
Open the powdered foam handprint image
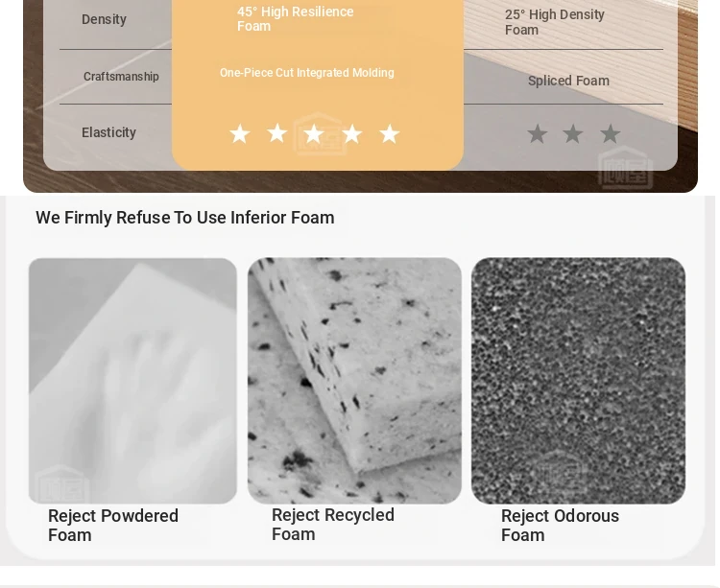pyautogui.click(x=132, y=380)
